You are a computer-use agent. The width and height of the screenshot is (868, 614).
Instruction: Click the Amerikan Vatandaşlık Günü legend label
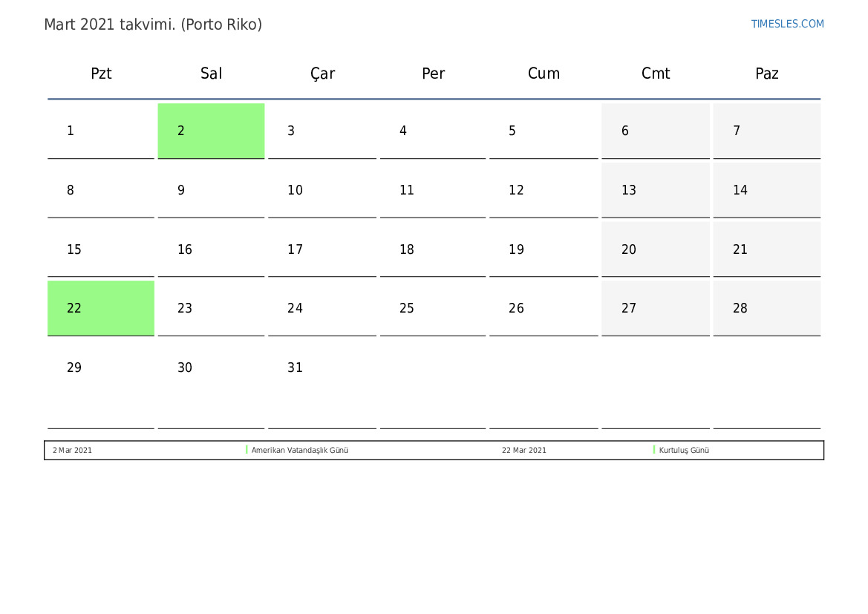coord(299,450)
